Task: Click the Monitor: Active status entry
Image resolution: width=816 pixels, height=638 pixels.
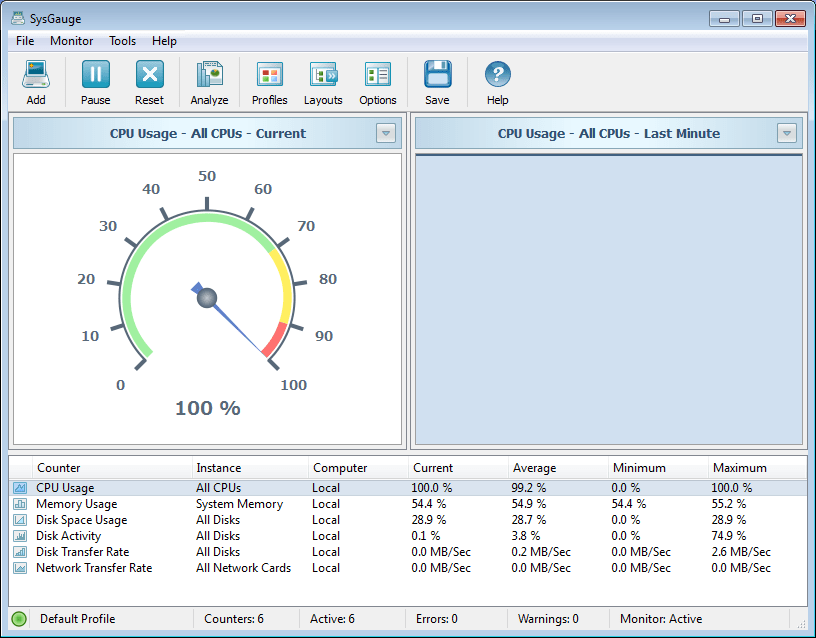Action: pos(661,619)
